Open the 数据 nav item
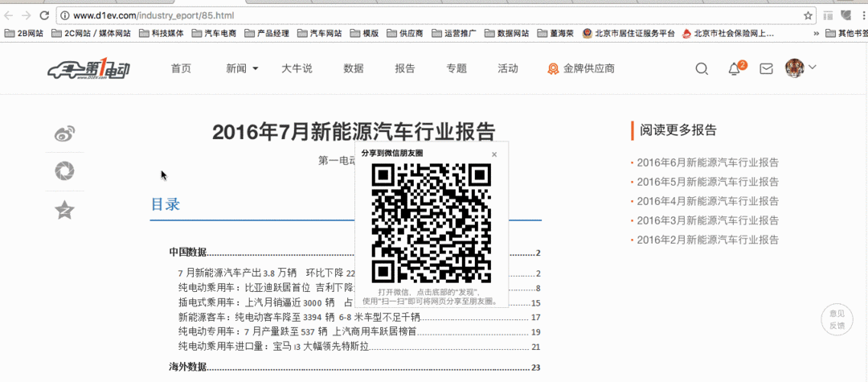 tap(354, 68)
